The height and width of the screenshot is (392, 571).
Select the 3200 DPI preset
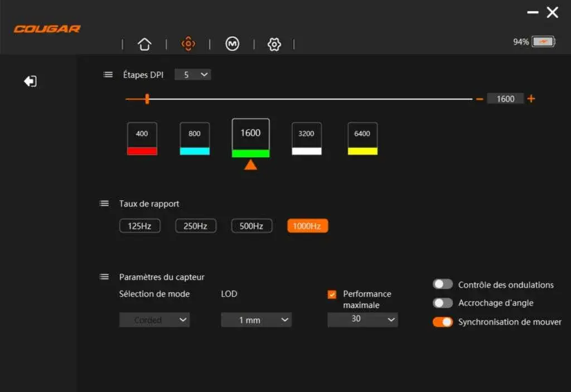tap(306, 138)
